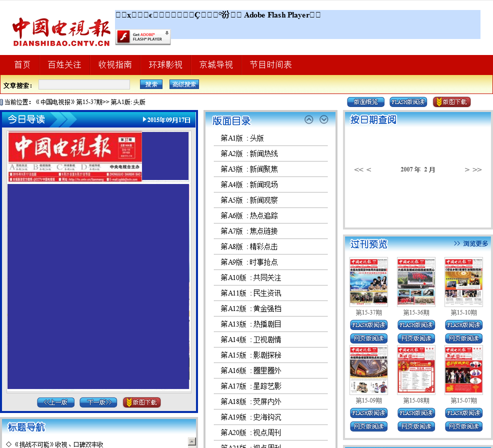The height and width of the screenshot is (448, 493).
Task: Click the 标题导航 scrollbar up arrow
Action: (192, 441)
